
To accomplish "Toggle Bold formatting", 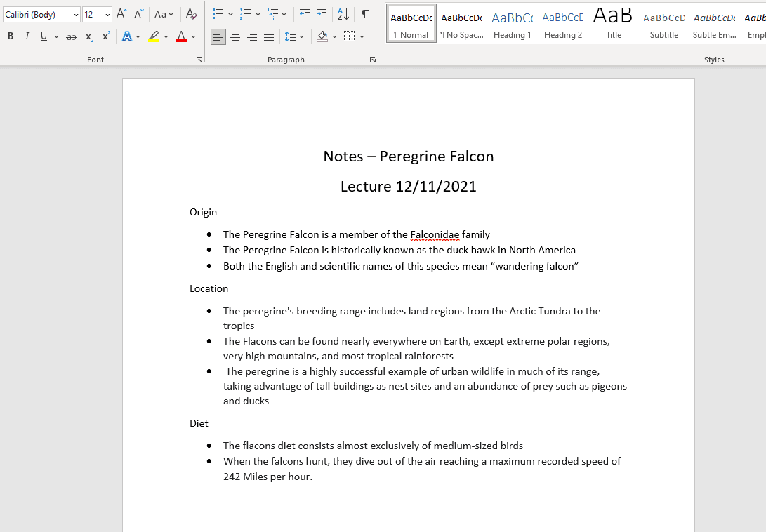I will click(x=11, y=36).
